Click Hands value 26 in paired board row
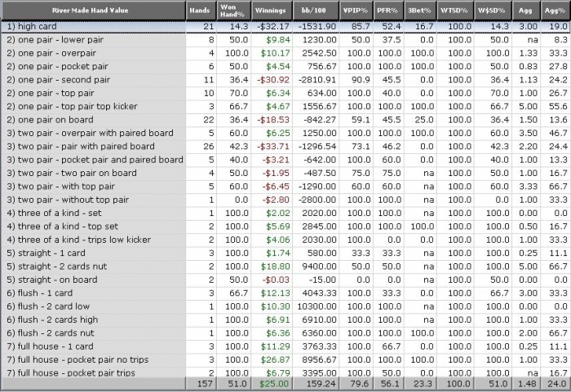This screenshot has width=571, height=392. point(209,147)
